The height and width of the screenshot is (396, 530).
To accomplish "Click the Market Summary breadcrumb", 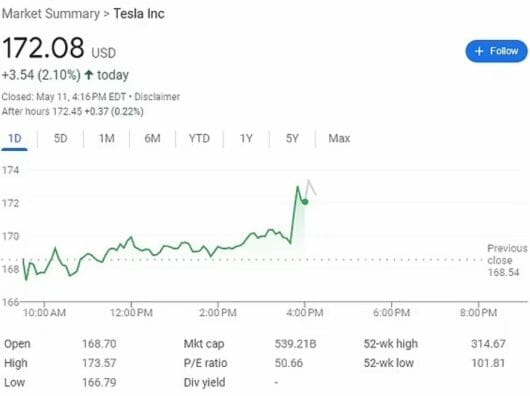I will pyautogui.click(x=51, y=14).
